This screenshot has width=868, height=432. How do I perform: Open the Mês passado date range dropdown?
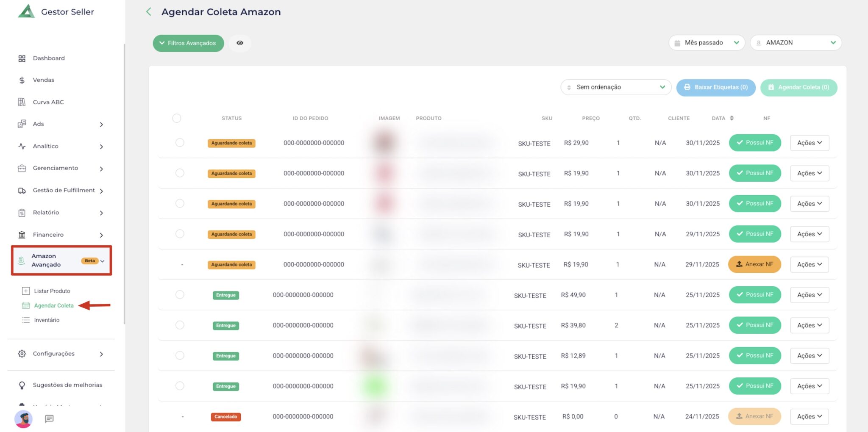706,43
